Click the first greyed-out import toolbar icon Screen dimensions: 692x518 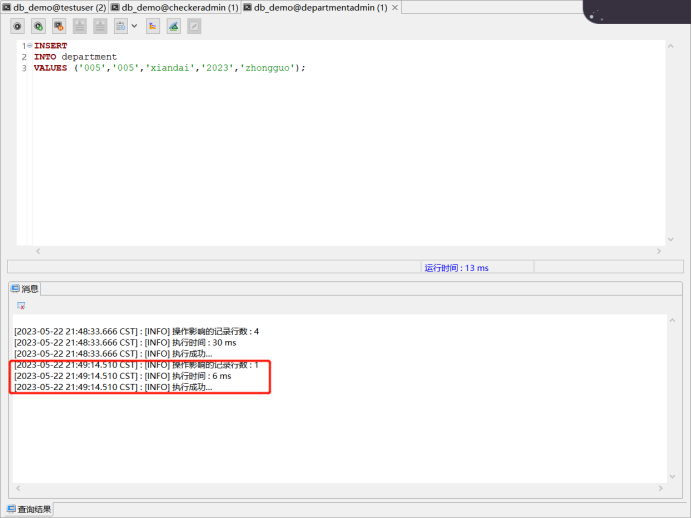click(x=80, y=26)
